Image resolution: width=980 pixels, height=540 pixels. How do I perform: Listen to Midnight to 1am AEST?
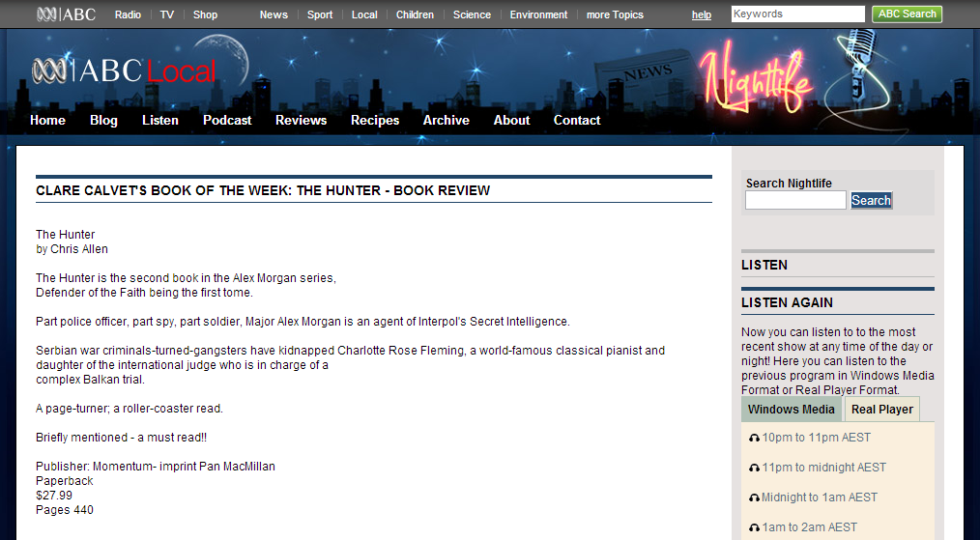tap(820, 497)
